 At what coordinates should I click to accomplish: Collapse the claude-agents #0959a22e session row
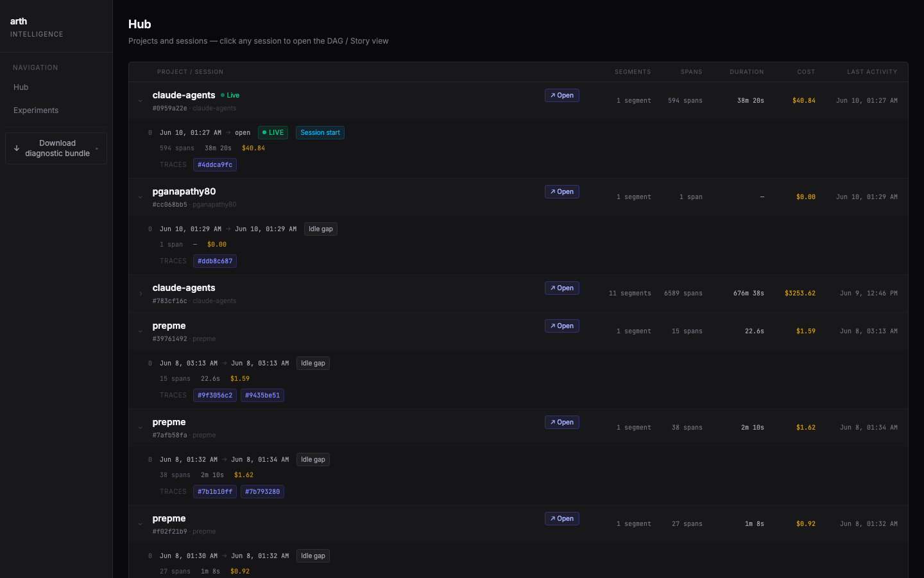(x=140, y=101)
